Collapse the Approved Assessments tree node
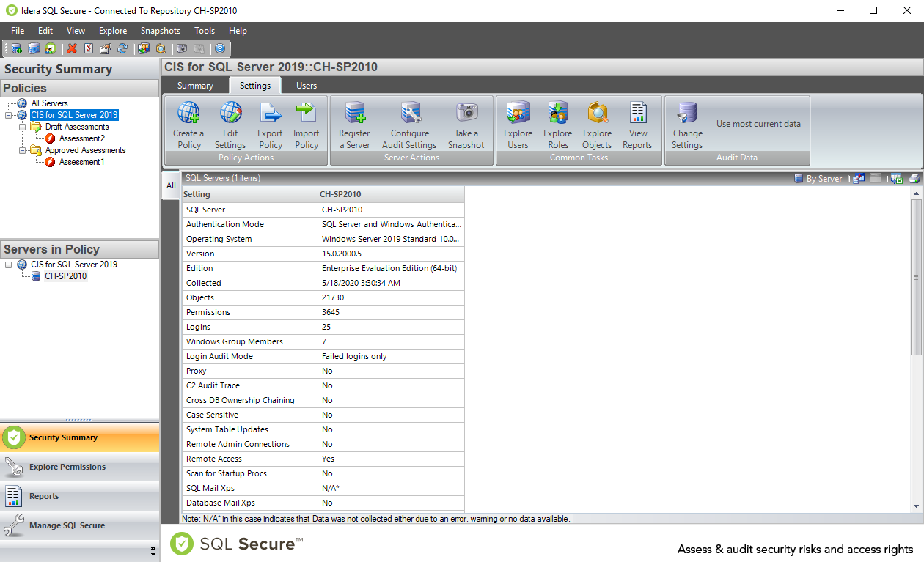This screenshot has height=562, width=924. click(23, 150)
